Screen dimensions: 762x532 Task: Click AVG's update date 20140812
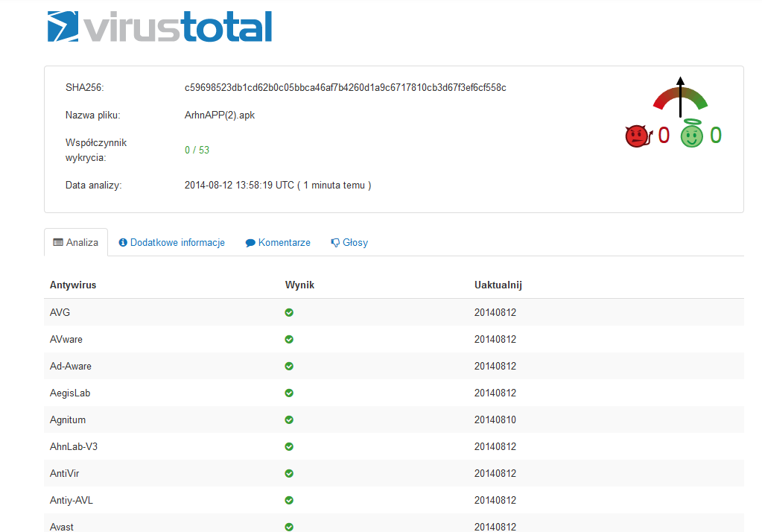click(x=495, y=313)
